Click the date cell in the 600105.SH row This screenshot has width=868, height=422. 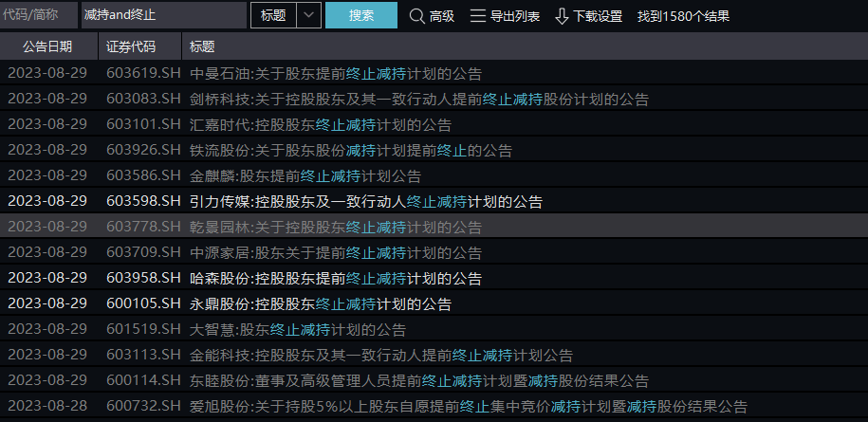point(47,303)
